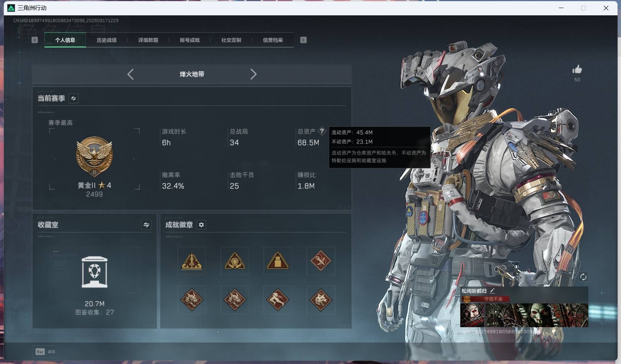Open the wide name card banner image

tap(537, 315)
